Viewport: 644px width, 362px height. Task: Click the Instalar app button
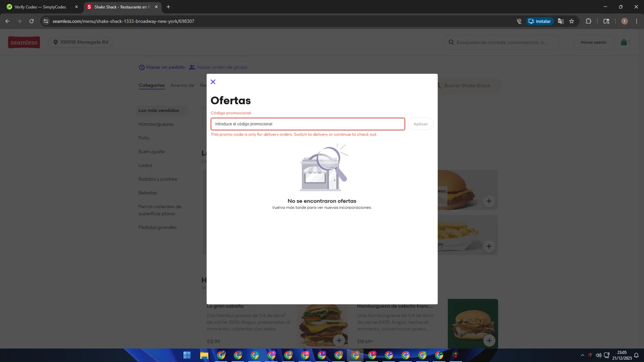pyautogui.click(x=540, y=21)
